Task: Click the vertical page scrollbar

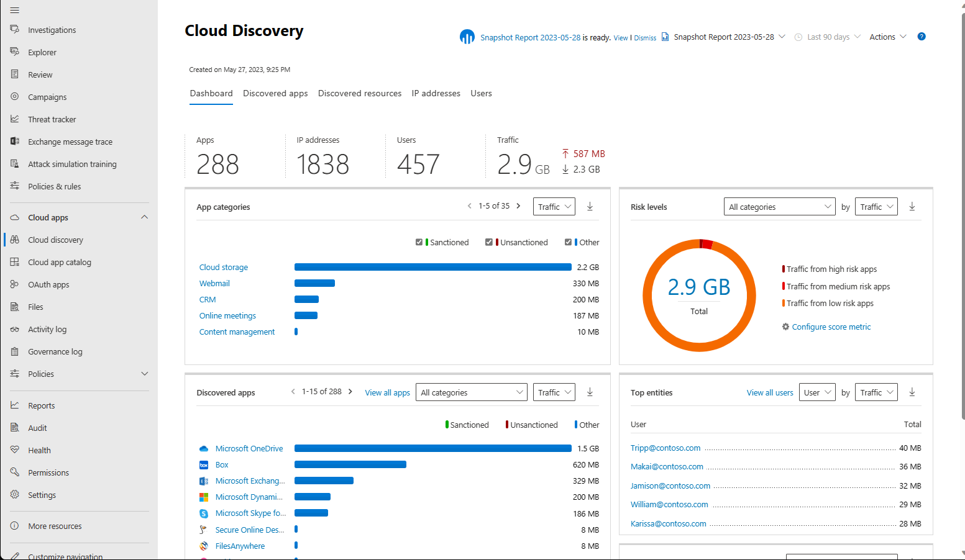Action: pos(963,217)
